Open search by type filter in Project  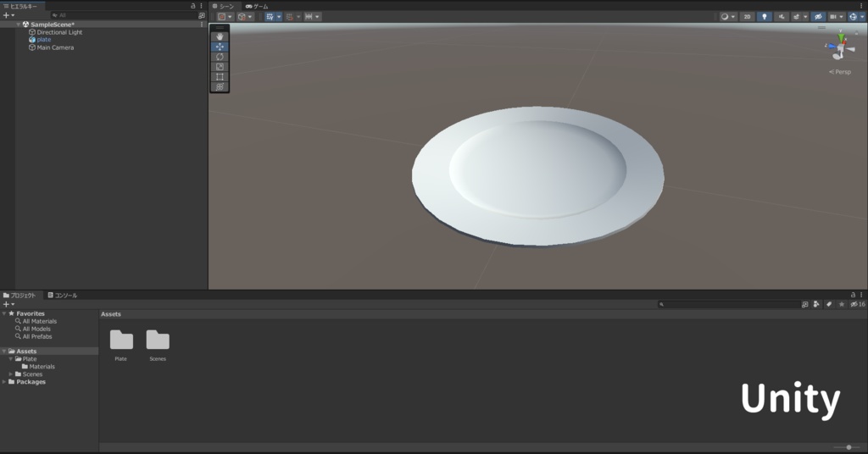[x=816, y=304]
